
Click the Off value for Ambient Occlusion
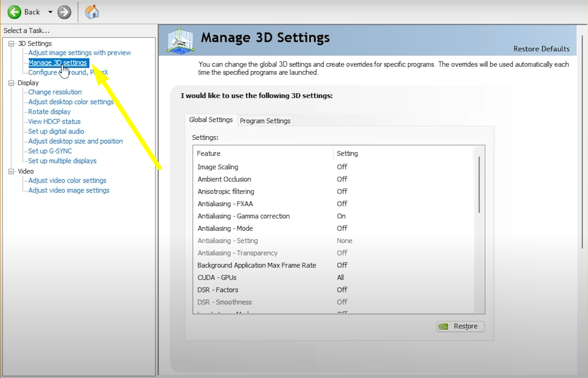(x=342, y=179)
